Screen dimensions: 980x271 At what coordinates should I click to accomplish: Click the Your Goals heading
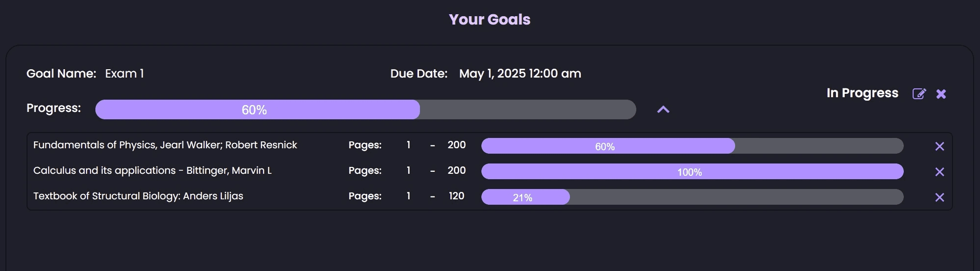[x=490, y=19]
